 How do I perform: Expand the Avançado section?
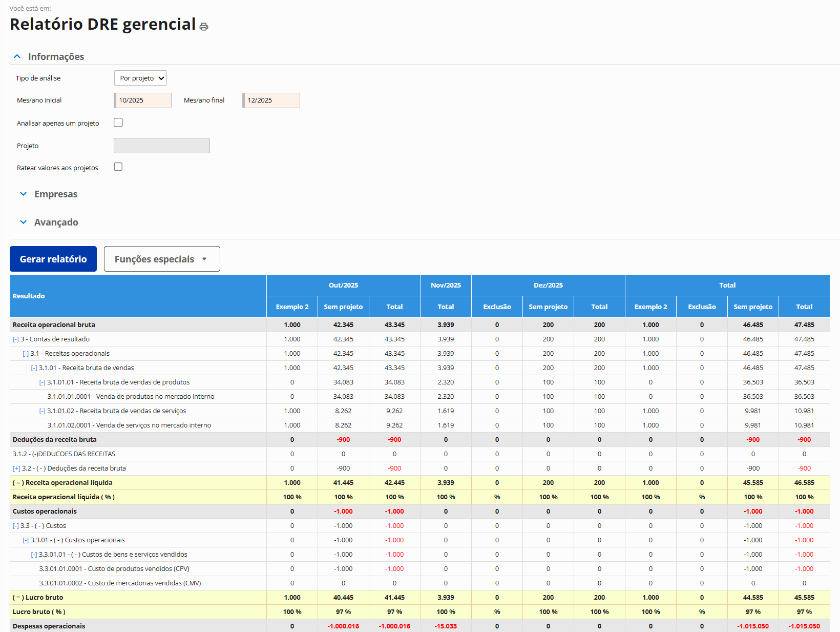click(23, 222)
